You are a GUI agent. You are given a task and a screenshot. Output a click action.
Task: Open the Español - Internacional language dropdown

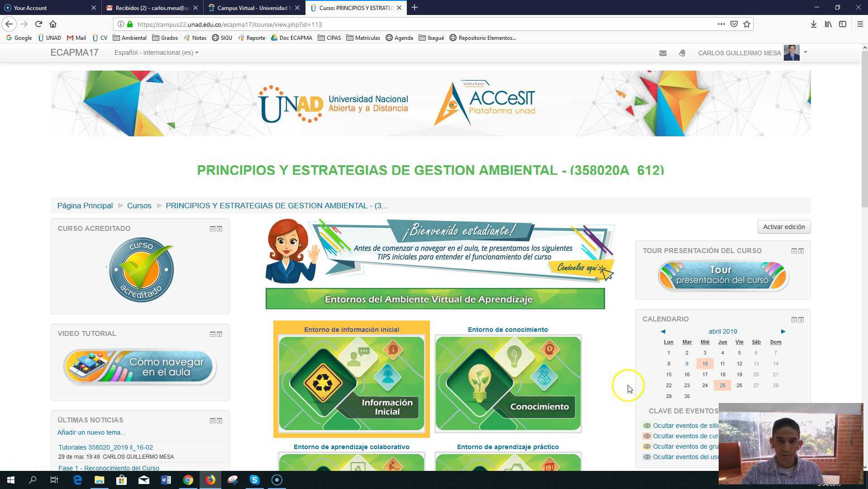click(x=156, y=53)
